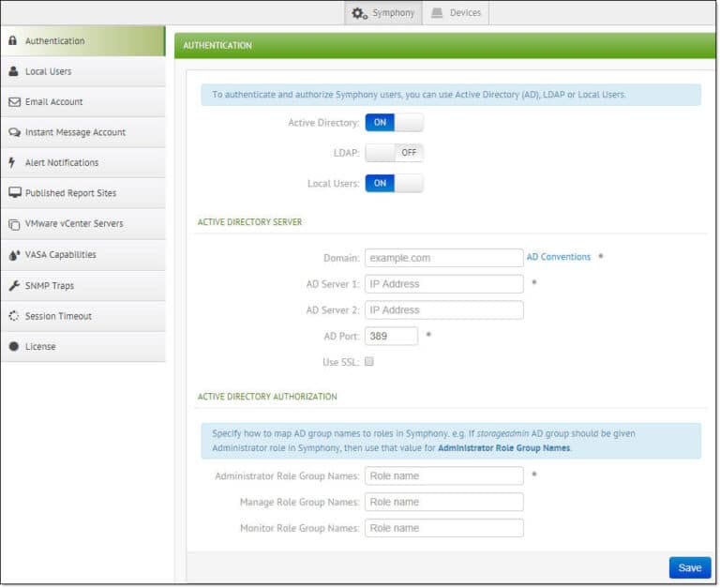This screenshot has width=720, height=588.
Task: Click the spinner icon beside Session Timeout
Action: point(14,316)
